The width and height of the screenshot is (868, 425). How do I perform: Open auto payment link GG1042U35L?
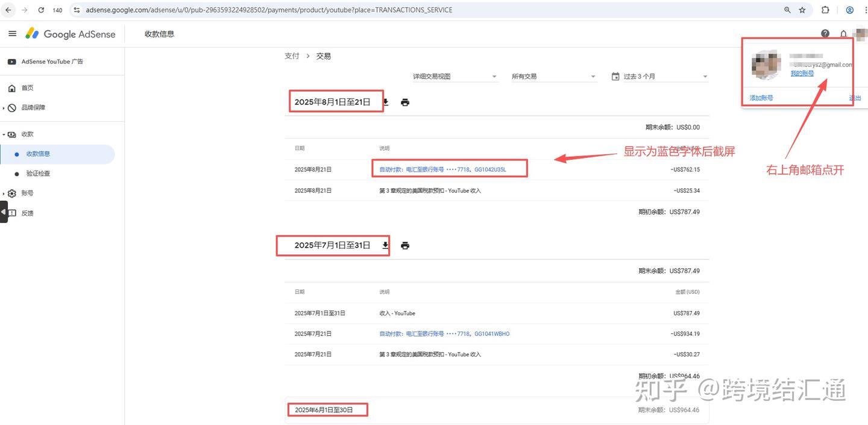click(x=443, y=169)
